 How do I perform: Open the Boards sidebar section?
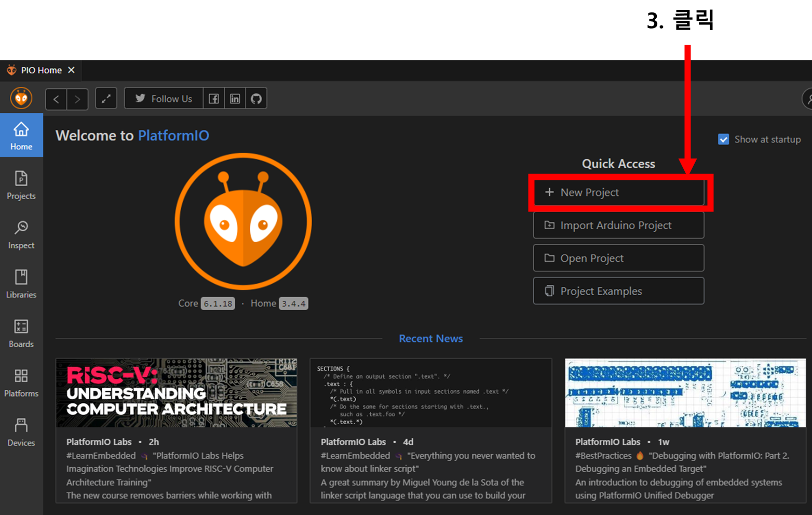(21, 333)
